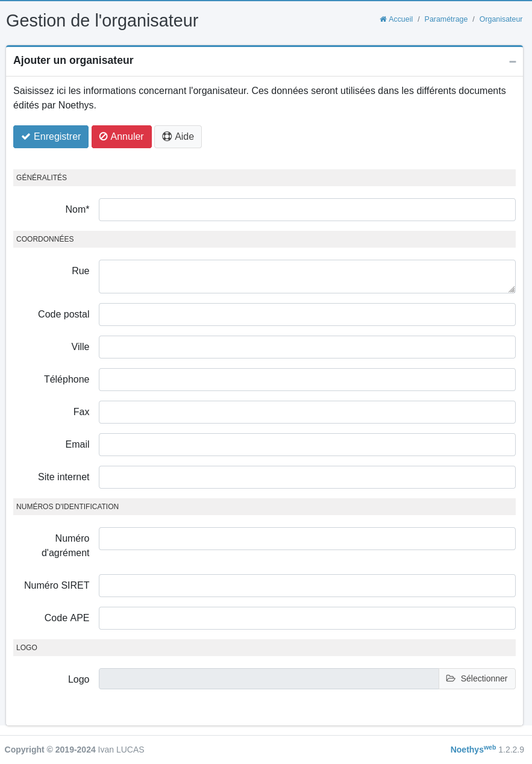Open help with the Aide button

pos(178,137)
